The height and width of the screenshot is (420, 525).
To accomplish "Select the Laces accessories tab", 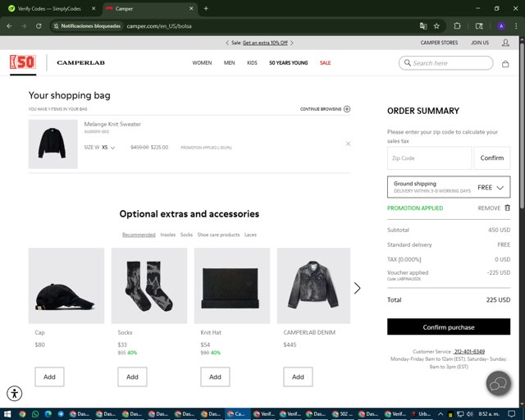I will [x=250, y=235].
